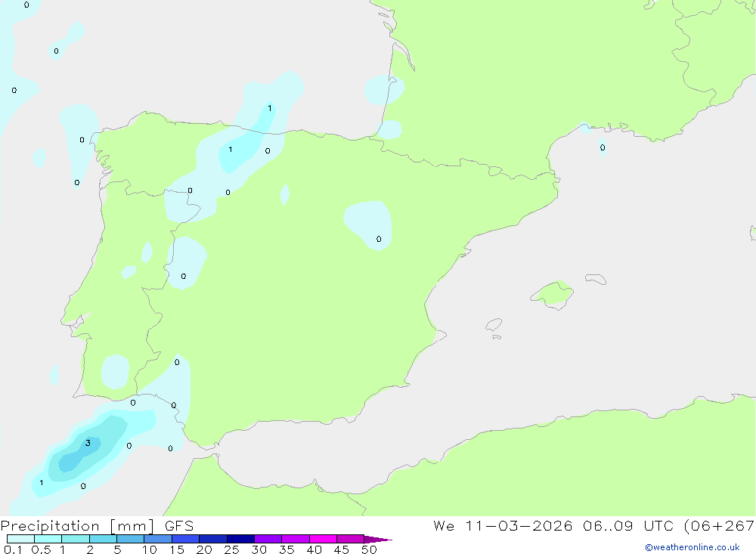Click the 5–10 mm legend color block

pos(131,539)
